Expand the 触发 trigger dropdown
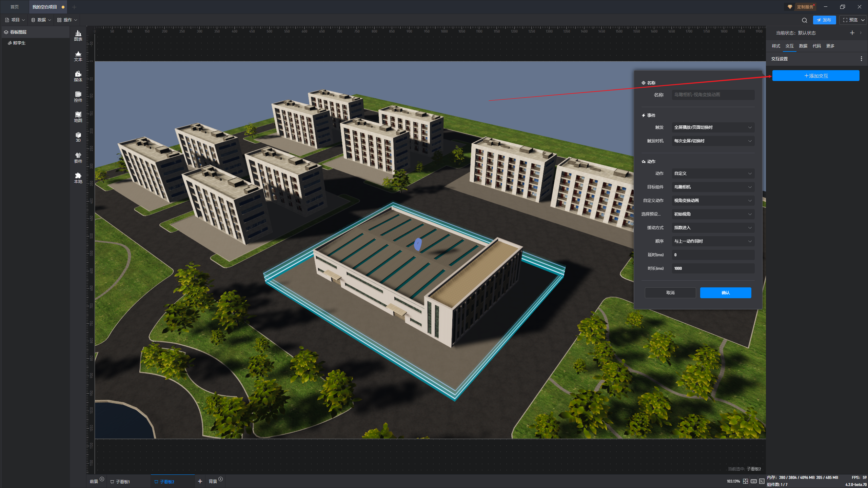 pos(713,127)
